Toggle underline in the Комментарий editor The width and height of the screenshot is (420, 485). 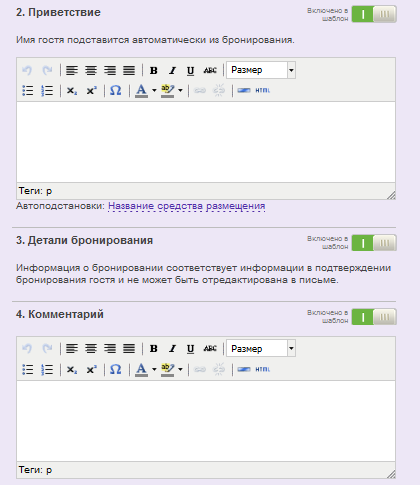190,349
